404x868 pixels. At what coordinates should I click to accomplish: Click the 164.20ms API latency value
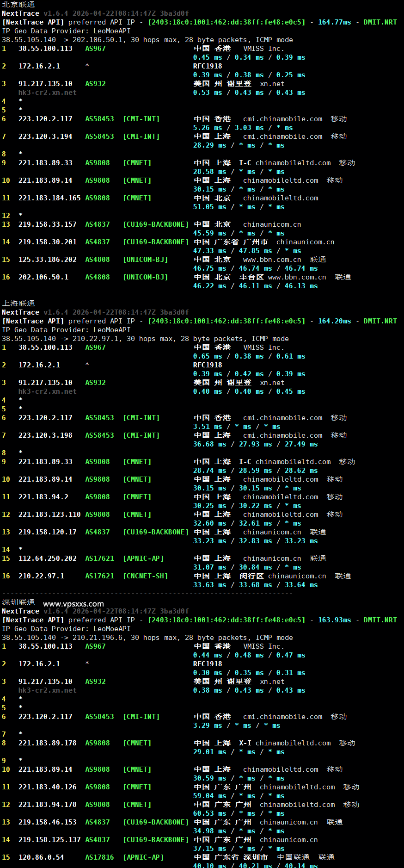click(334, 321)
